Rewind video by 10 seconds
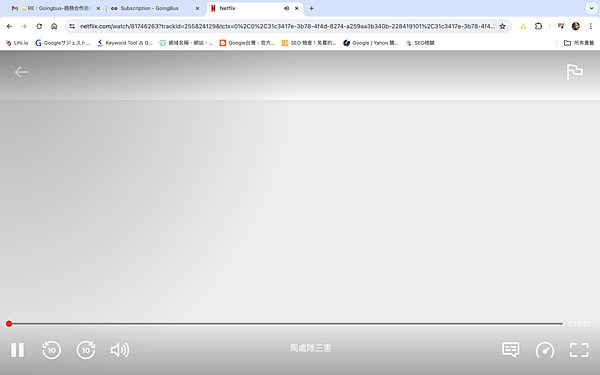Image resolution: width=600 pixels, height=375 pixels. click(51, 350)
